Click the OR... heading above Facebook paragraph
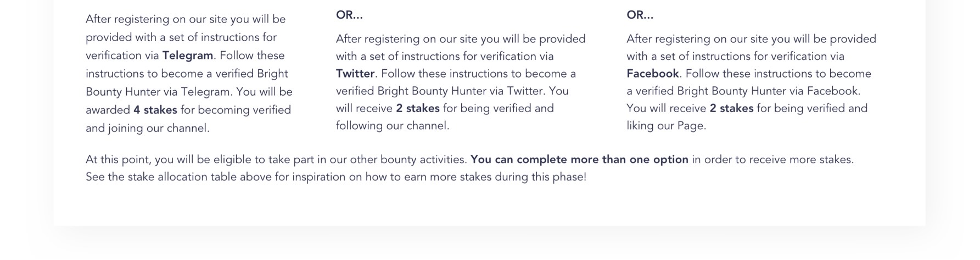Image resolution: width=980 pixels, height=260 pixels. click(640, 15)
